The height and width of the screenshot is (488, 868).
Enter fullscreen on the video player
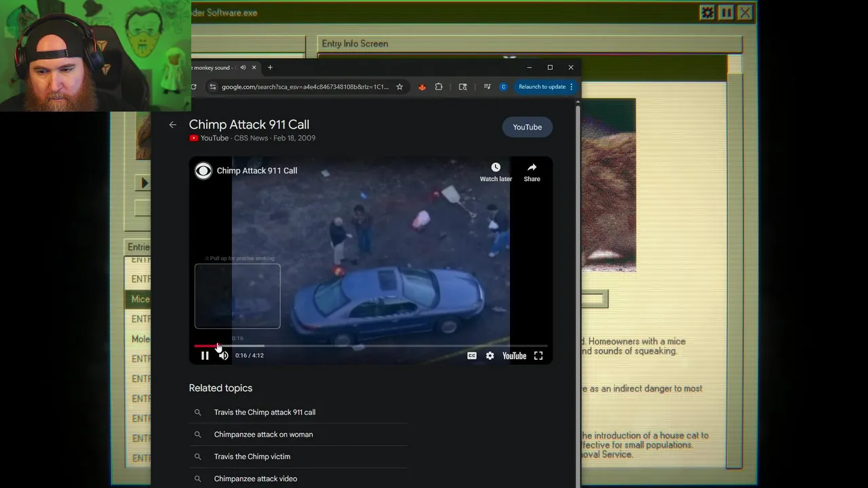538,356
